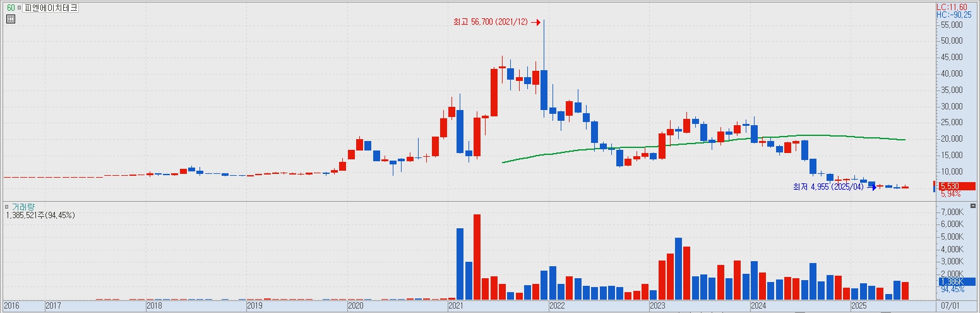Click the 2025 label on the time axis
This screenshot has width=980, height=313.
[859, 306]
